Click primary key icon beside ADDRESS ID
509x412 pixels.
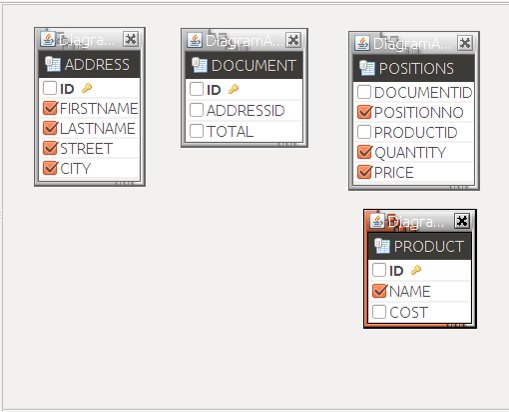pyautogui.click(x=87, y=88)
